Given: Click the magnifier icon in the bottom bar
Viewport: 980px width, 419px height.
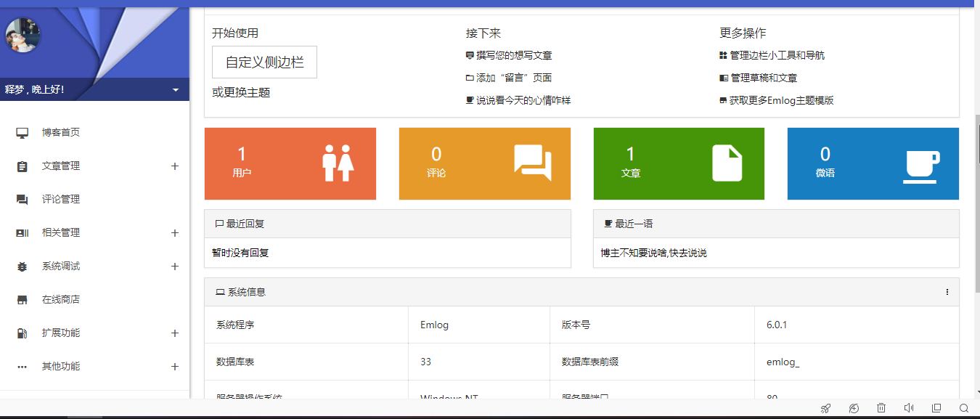Looking at the screenshot, I should pos(964,408).
